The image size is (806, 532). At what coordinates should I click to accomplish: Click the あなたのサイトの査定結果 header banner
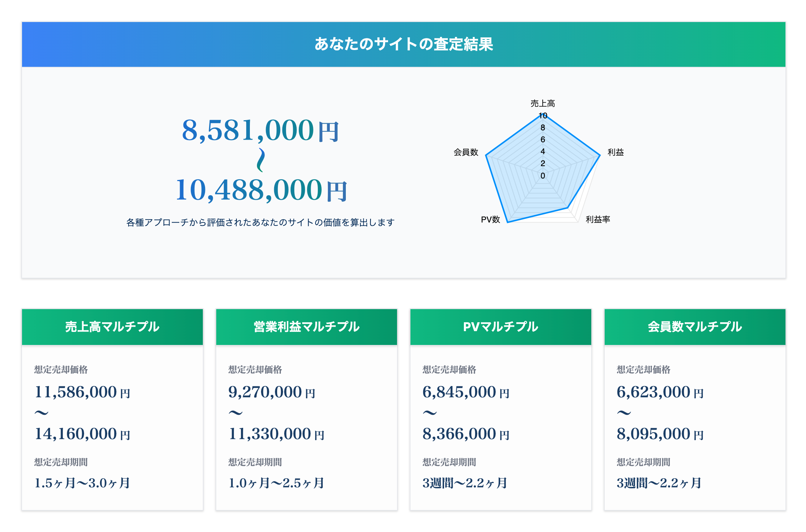pos(403,44)
